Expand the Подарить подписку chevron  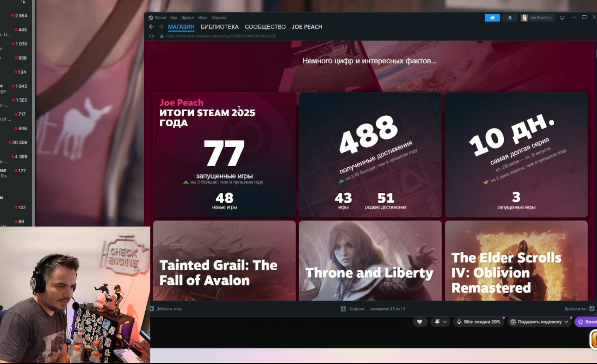click(x=566, y=322)
